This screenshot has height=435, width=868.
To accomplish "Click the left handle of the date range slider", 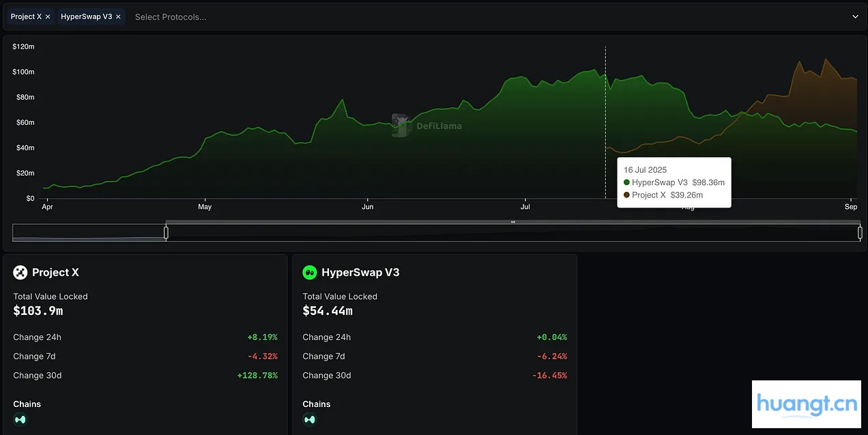I will [166, 233].
